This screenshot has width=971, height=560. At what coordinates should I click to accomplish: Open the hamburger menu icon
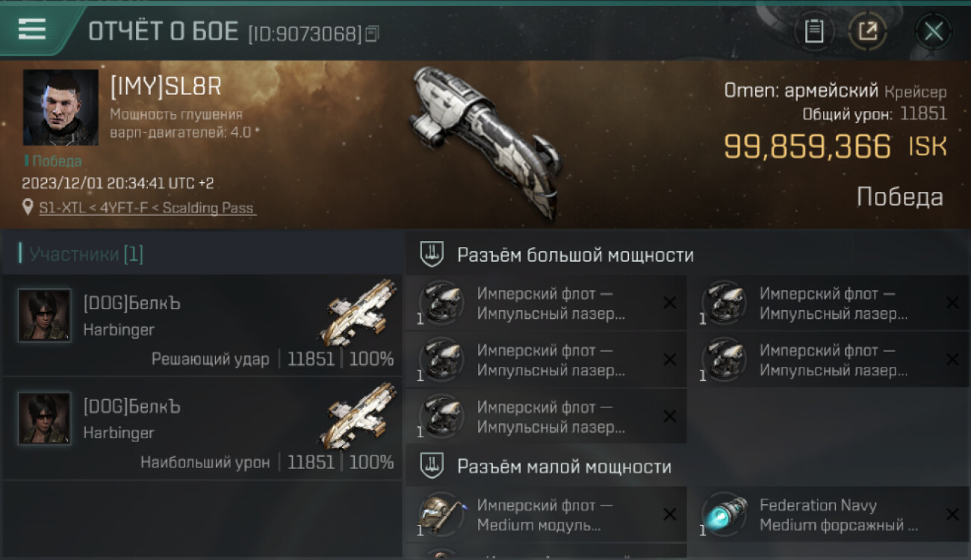[x=31, y=29]
